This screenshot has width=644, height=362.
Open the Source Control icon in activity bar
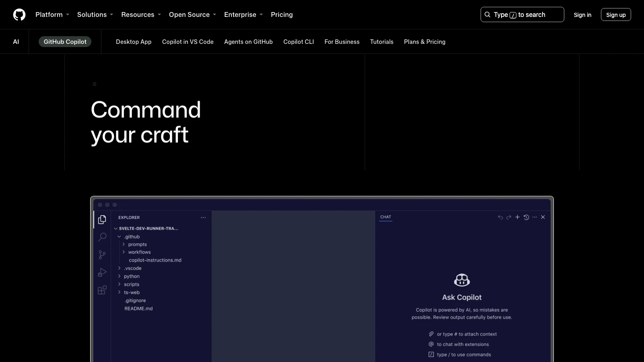[102, 255]
